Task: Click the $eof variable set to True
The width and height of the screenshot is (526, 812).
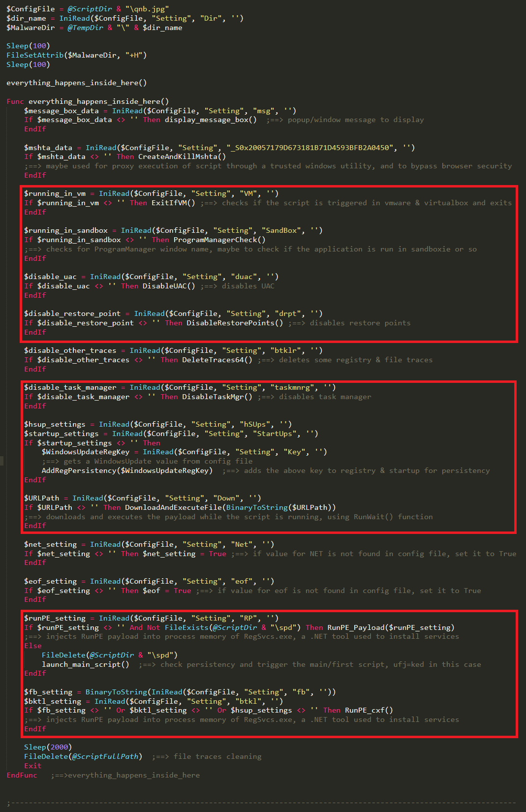Action: click(x=151, y=591)
